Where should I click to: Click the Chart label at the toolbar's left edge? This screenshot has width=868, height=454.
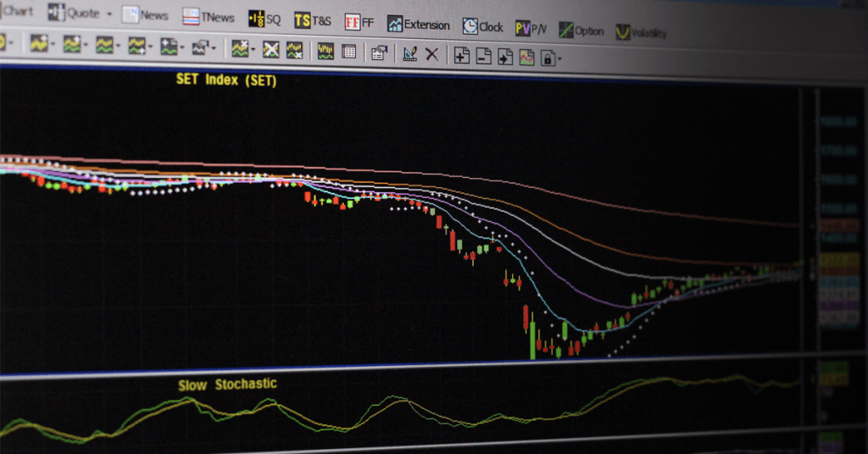(x=17, y=11)
